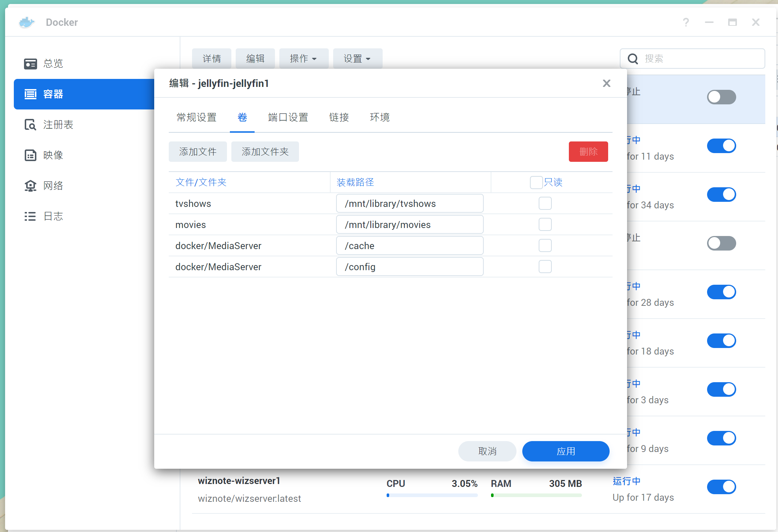Screen dimensions: 778x532
Task: Click the wiznote/wizserver:latest image text
Action: point(250,499)
